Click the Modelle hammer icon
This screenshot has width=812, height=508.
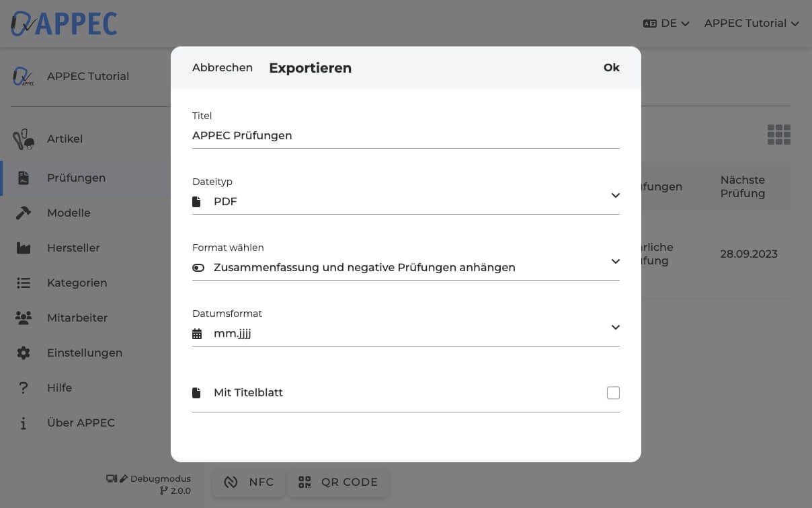pos(24,213)
